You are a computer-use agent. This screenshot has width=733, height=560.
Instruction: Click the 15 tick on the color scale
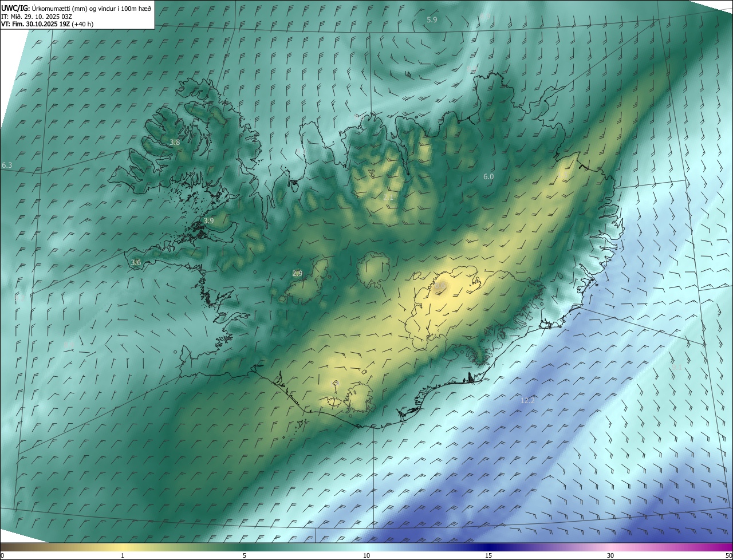pyautogui.click(x=488, y=555)
